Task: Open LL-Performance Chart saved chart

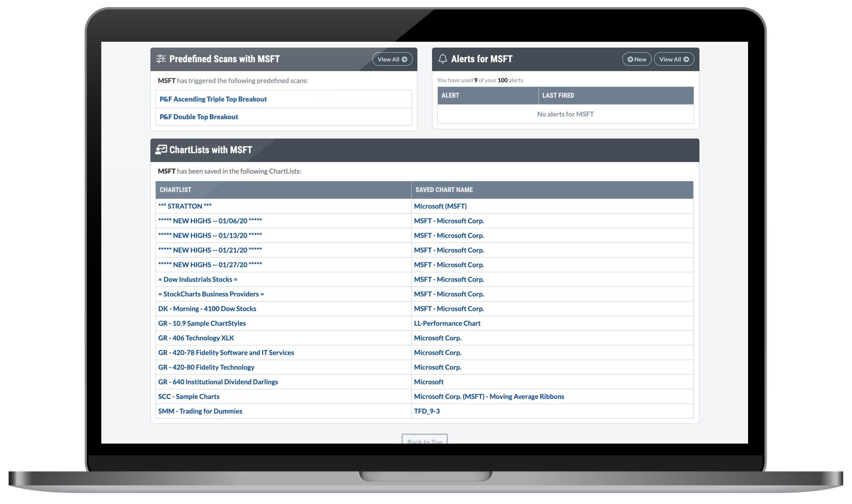Action: pyautogui.click(x=447, y=323)
